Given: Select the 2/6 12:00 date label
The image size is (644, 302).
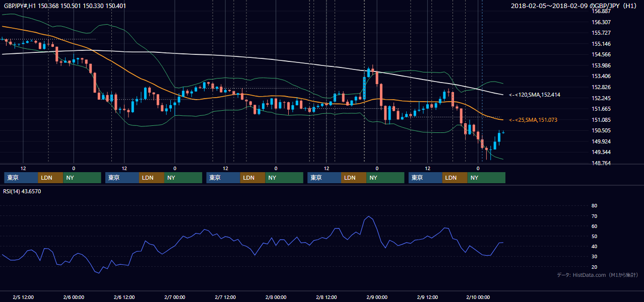Looking at the screenshot, I should tap(124, 297).
